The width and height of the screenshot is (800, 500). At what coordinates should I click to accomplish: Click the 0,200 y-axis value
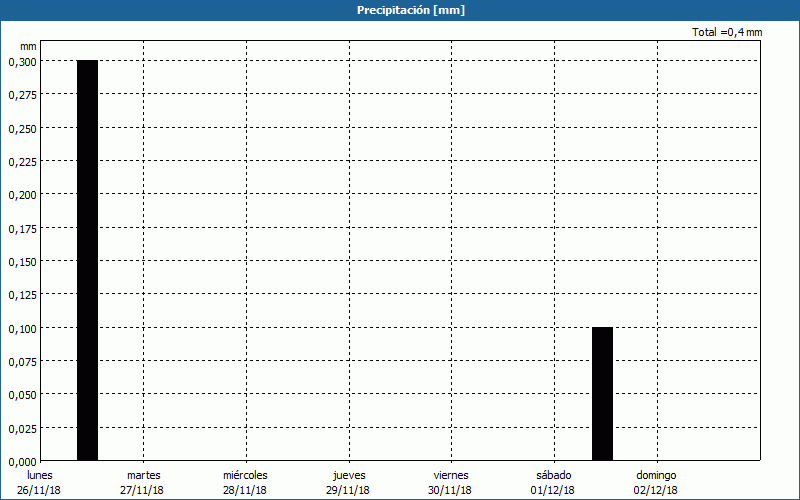[23, 195]
